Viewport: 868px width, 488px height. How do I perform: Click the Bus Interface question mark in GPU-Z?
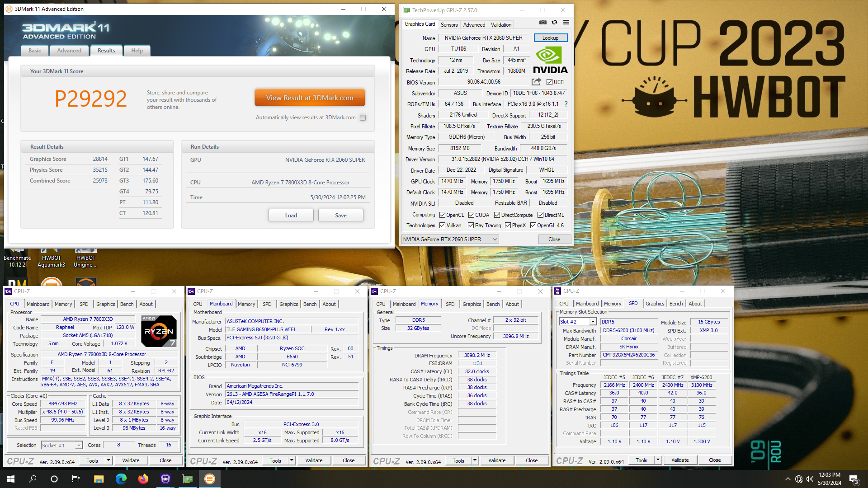click(x=566, y=104)
